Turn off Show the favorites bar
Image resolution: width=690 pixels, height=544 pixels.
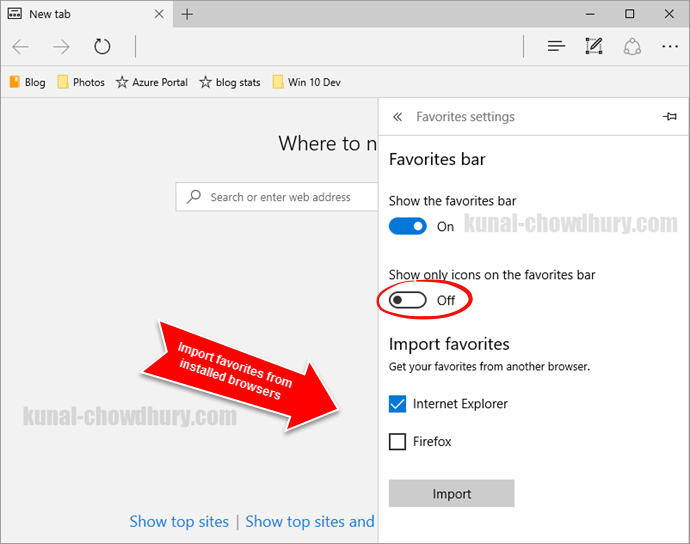tap(407, 226)
